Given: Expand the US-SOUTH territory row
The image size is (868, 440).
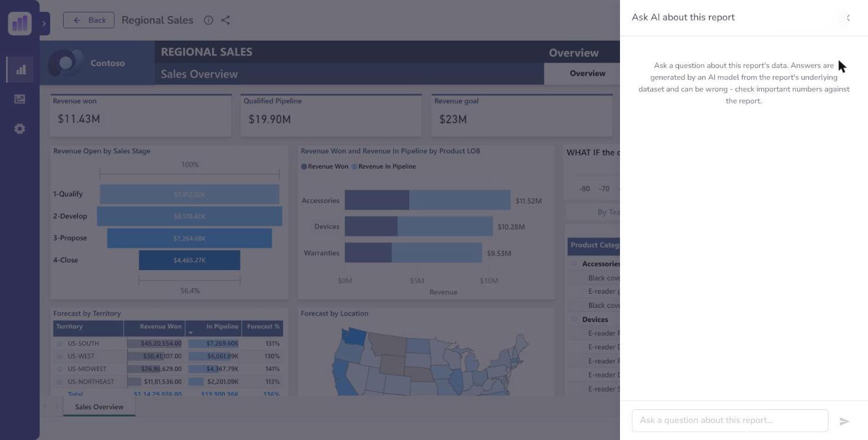Looking at the screenshot, I should pyautogui.click(x=59, y=343).
